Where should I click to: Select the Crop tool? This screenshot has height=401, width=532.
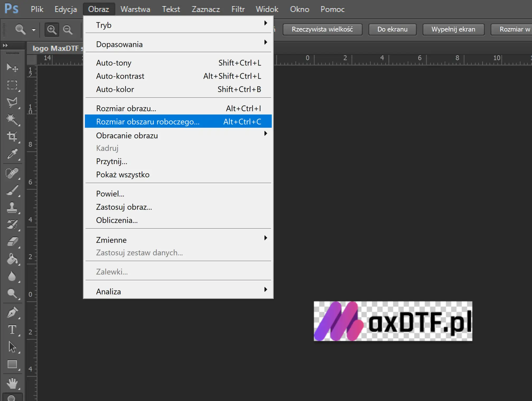(12, 136)
